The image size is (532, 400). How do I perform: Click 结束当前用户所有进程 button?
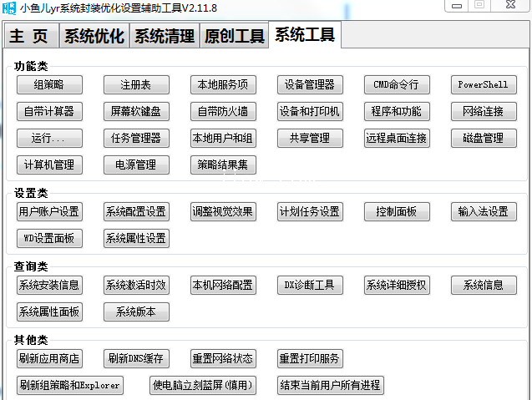coord(330,386)
